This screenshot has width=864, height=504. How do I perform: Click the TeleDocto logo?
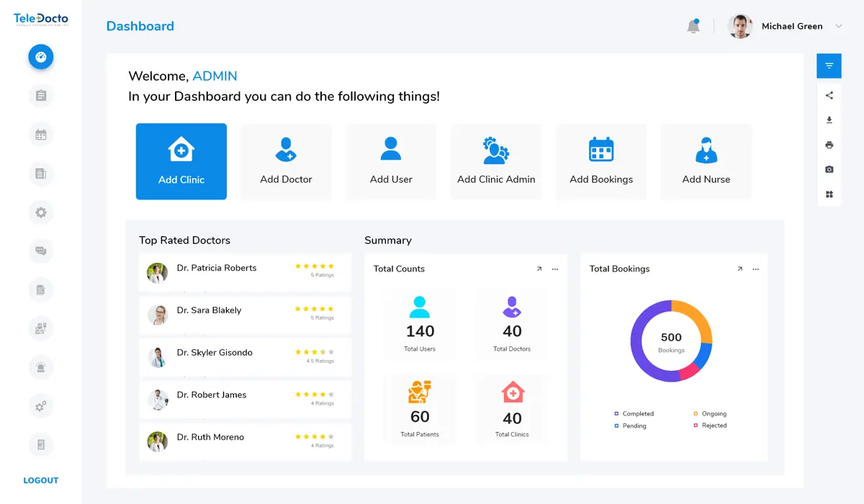click(x=41, y=20)
